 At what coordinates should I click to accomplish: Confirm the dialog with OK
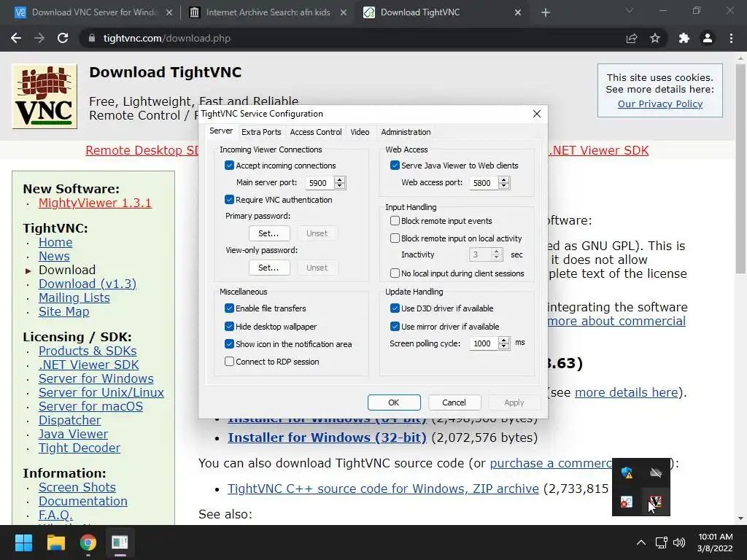(x=394, y=402)
